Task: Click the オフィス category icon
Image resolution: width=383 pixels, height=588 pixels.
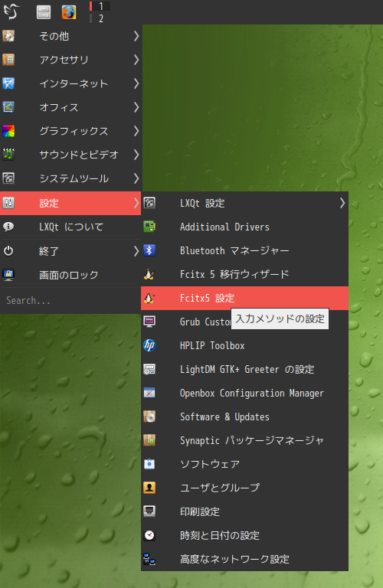Action: (8, 107)
